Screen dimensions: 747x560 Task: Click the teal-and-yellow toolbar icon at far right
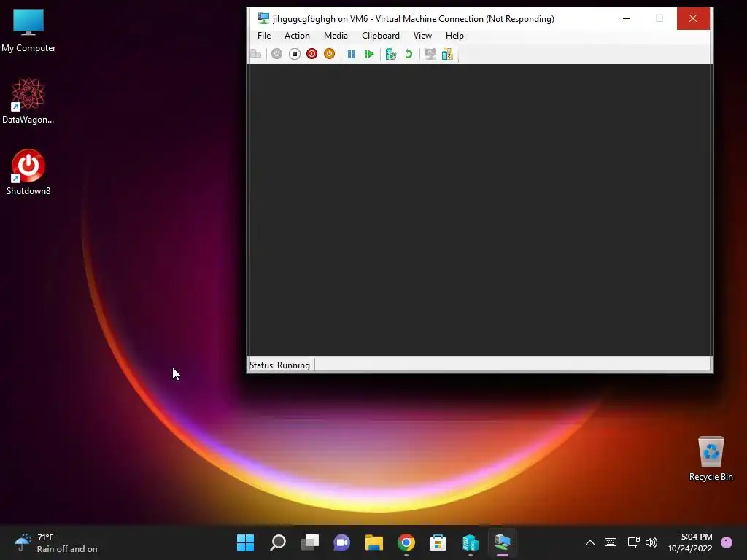(447, 54)
